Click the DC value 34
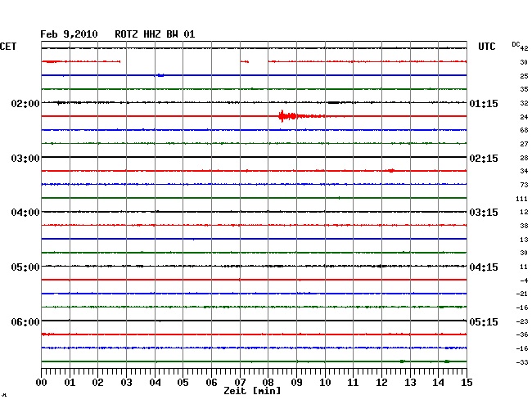This screenshot has width=532, height=404. pyautogui.click(x=524, y=171)
